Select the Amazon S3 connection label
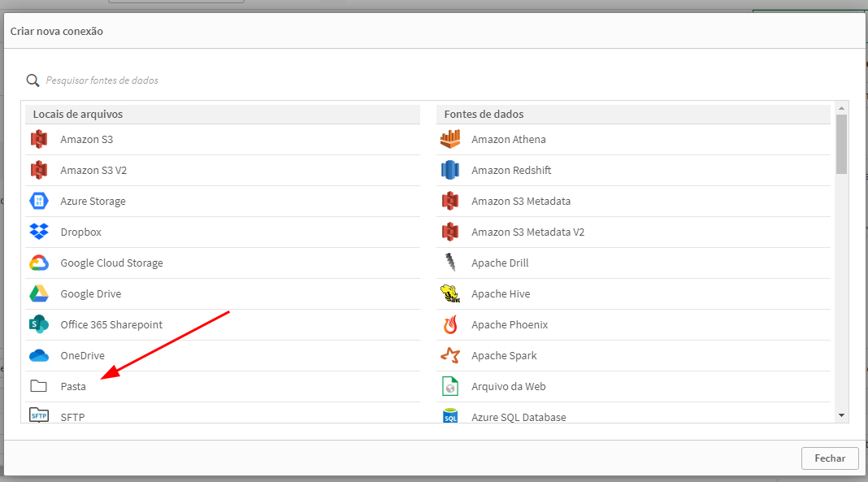The image size is (868, 482). click(86, 140)
